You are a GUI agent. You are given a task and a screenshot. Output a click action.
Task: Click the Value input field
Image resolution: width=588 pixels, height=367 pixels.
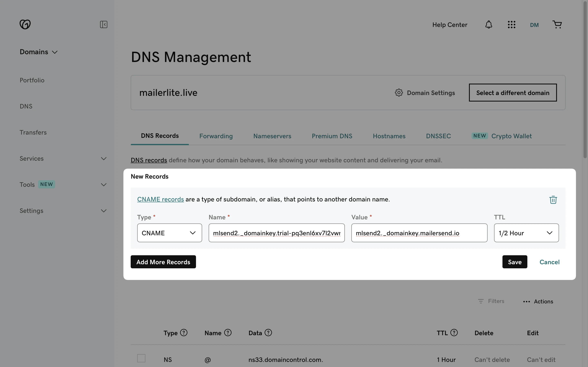(419, 233)
